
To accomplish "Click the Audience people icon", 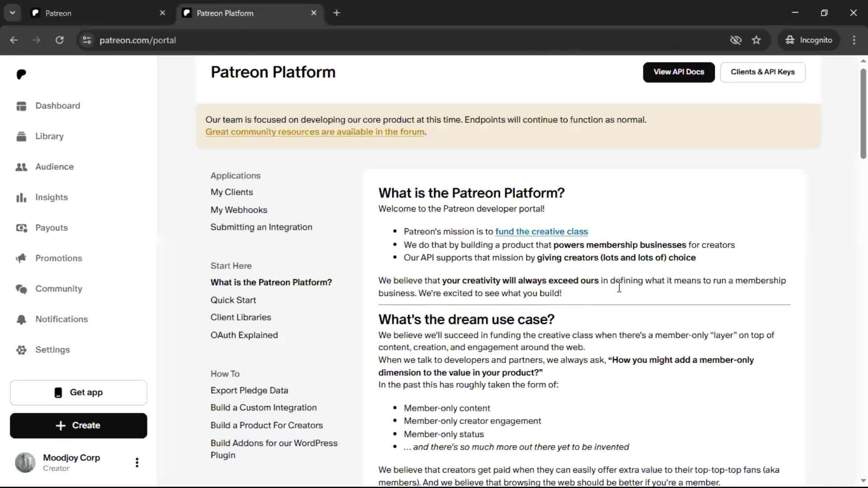I will [x=21, y=167].
